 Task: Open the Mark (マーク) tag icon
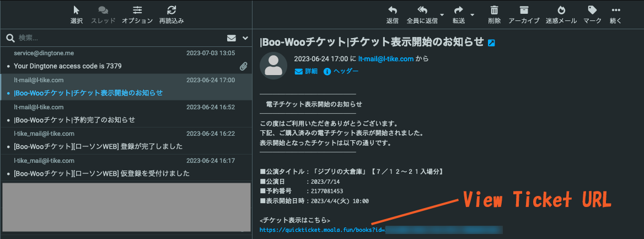(592, 10)
